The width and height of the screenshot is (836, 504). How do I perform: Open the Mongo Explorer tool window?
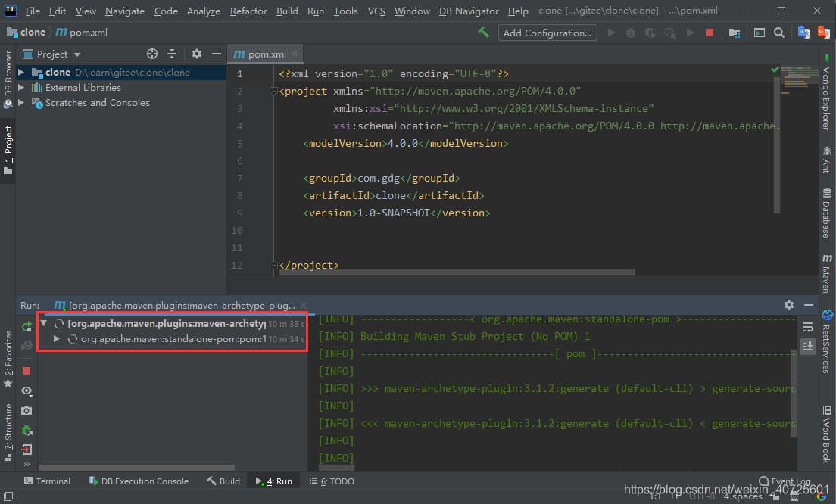826,92
